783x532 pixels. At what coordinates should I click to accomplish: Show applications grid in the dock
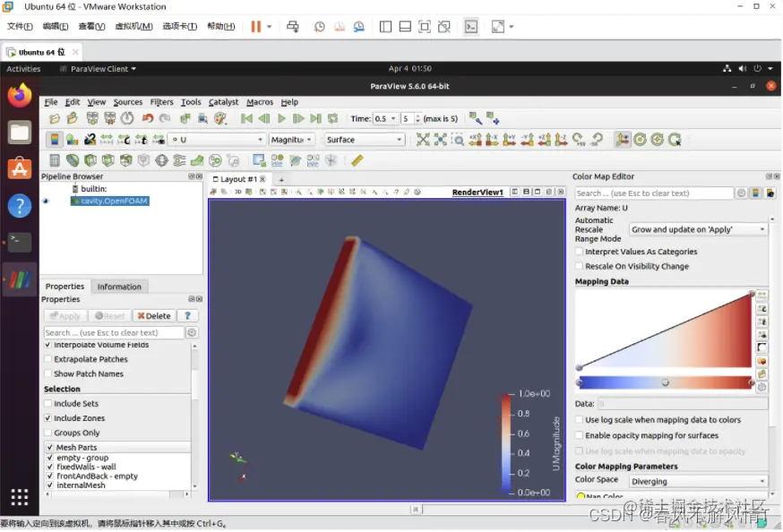(20, 497)
